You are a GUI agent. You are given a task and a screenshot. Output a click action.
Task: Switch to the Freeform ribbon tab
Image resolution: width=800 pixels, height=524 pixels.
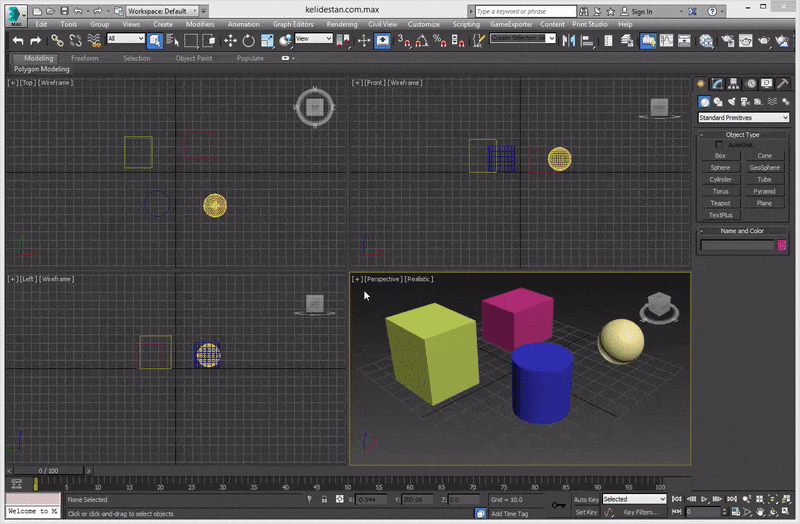[x=85, y=58]
